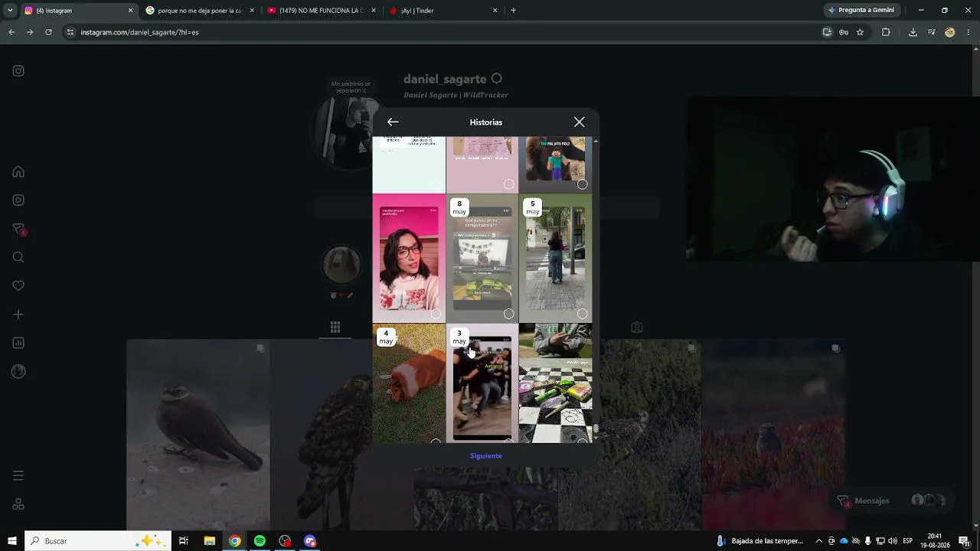Viewport: 980px width, 551px height.
Task: Select the 8 may story circle
Action: pos(509,314)
